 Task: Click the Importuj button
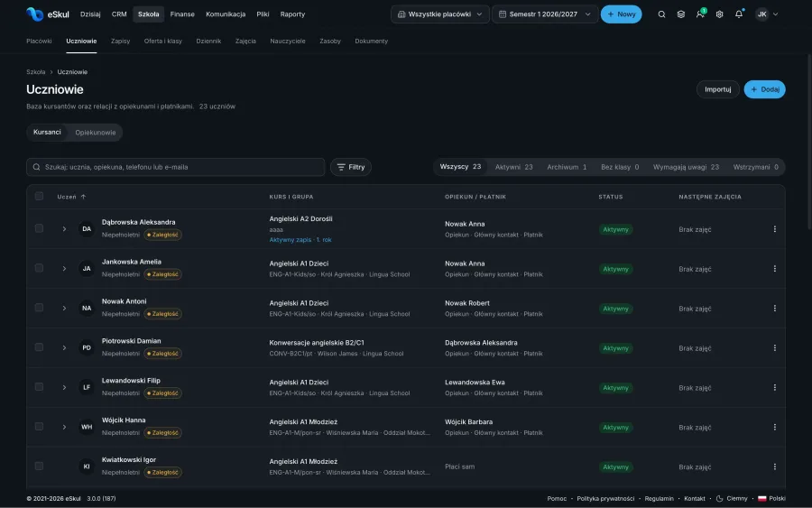click(718, 89)
